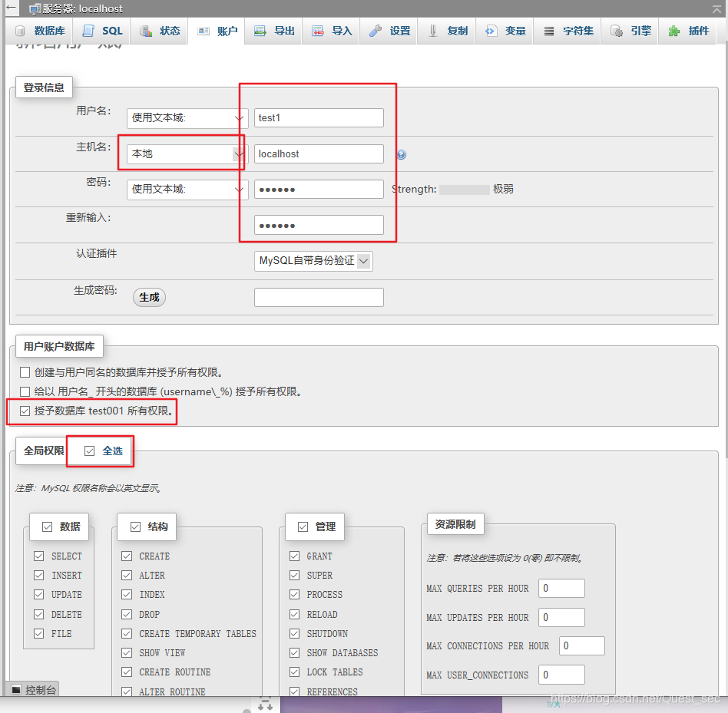Viewport: 728px width, 713px height.
Task: Go to the 设置 tab
Action: (389, 31)
